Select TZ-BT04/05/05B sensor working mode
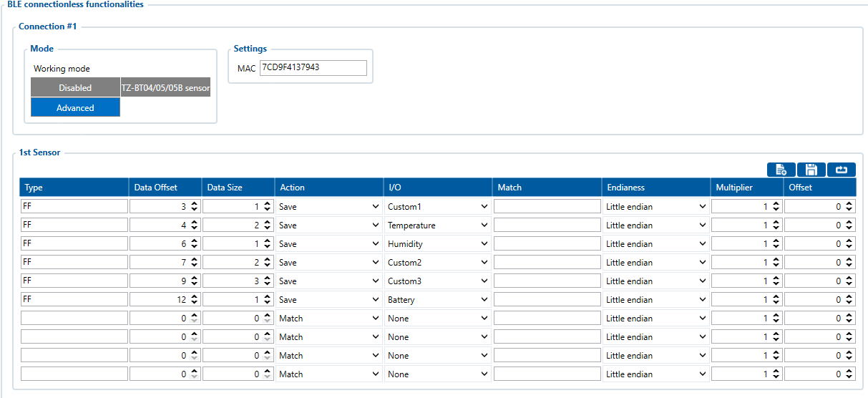 pos(165,87)
